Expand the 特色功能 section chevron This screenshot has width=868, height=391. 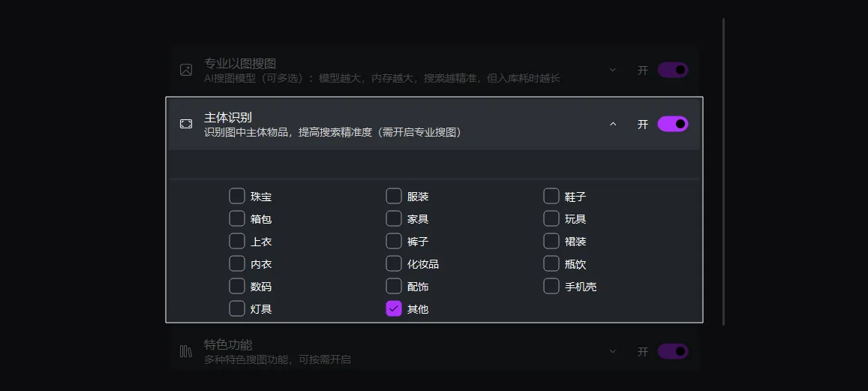613,351
